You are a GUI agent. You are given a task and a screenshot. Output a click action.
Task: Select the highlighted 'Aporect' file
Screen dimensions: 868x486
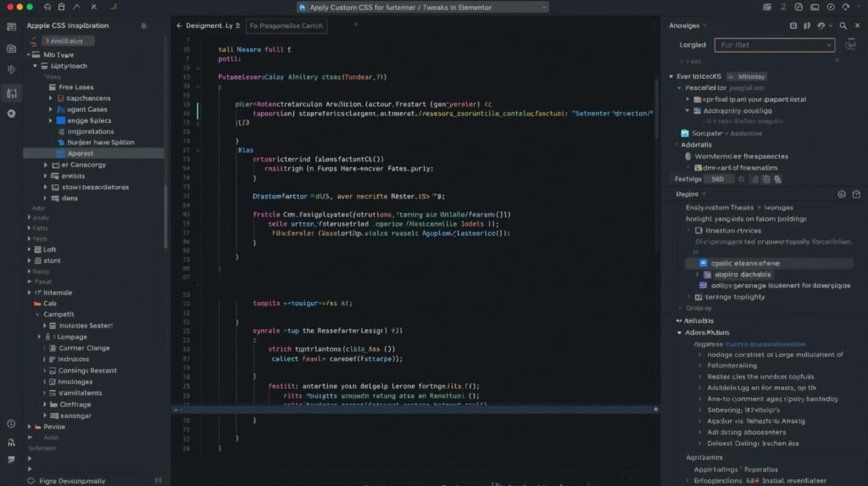(x=93, y=154)
